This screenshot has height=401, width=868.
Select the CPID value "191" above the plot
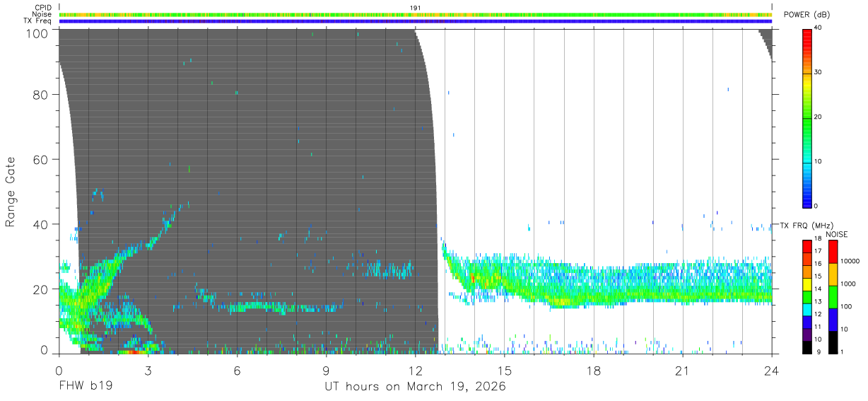pyautogui.click(x=415, y=8)
